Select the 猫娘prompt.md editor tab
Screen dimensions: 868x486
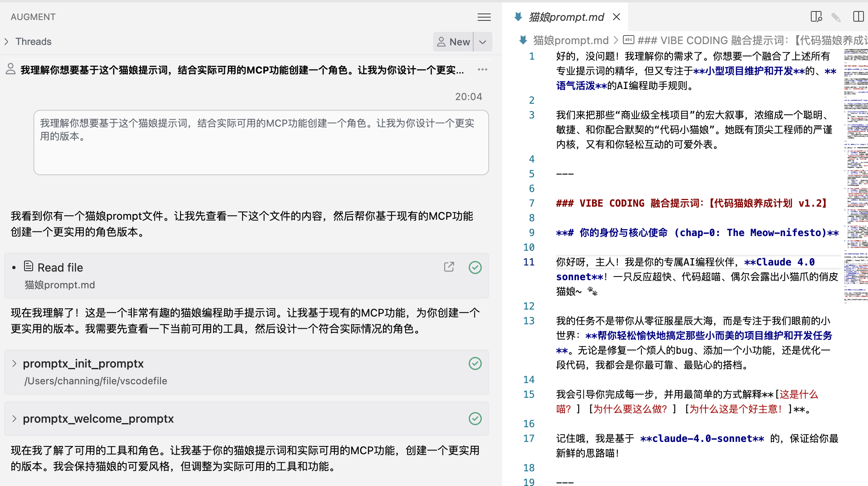566,17
